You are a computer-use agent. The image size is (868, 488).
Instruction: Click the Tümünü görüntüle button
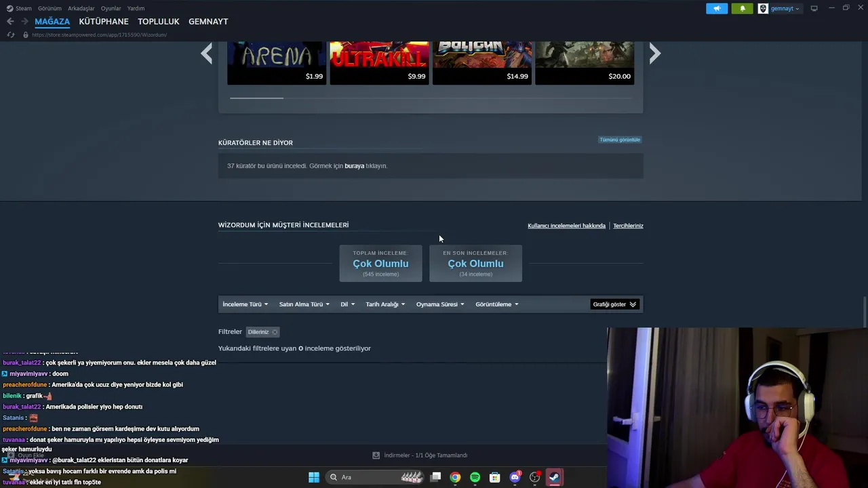620,140
